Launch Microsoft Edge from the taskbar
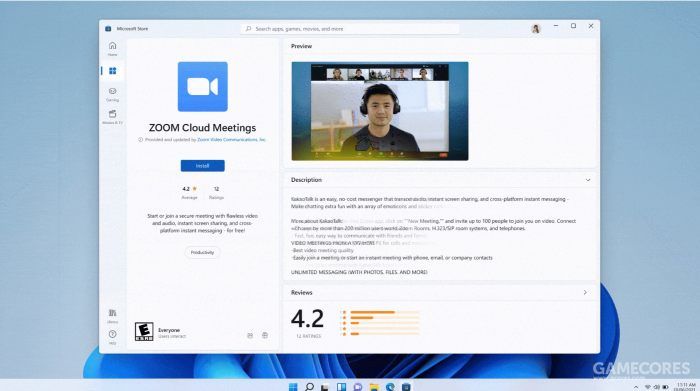The width and height of the screenshot is (700, 391). [x=390, y=387]
